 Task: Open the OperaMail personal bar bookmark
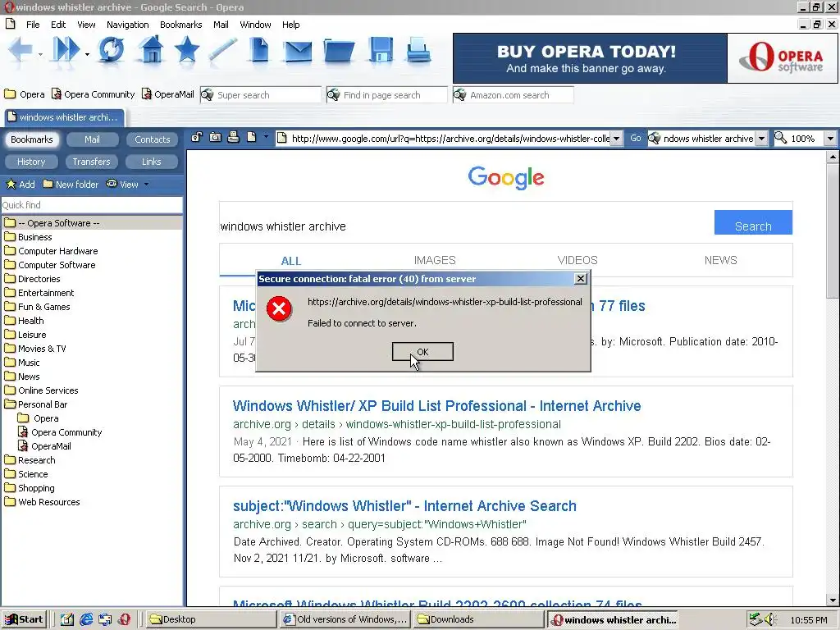167,94
